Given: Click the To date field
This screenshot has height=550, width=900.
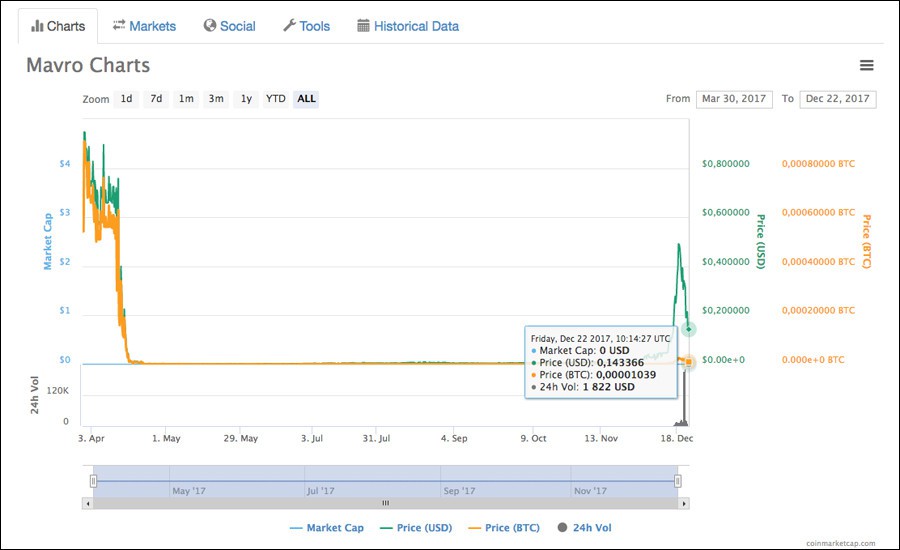Looking at the screenshot, I should point(838,99).
